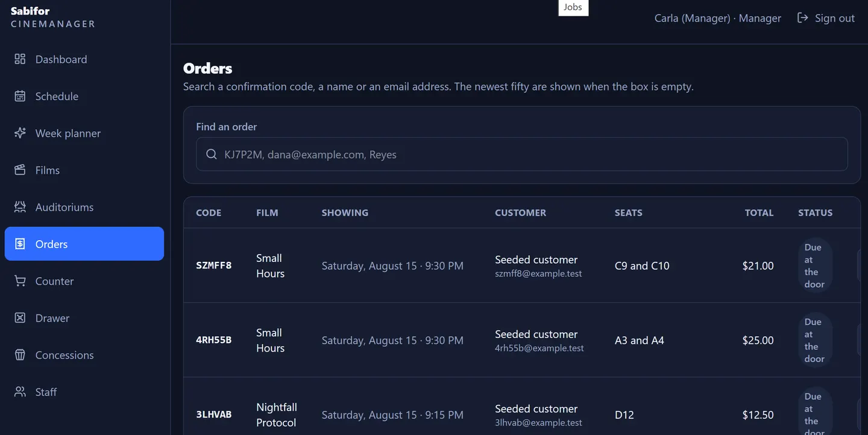Open the Counter page

[x=84, y=281]
